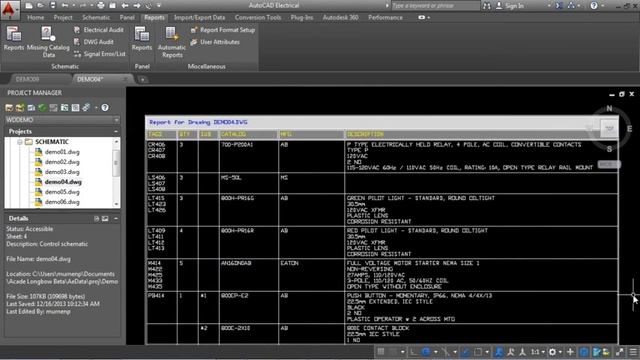Click Sign In button
The height and width of the screenshot is (360, 640).
[x=510, y=6]
